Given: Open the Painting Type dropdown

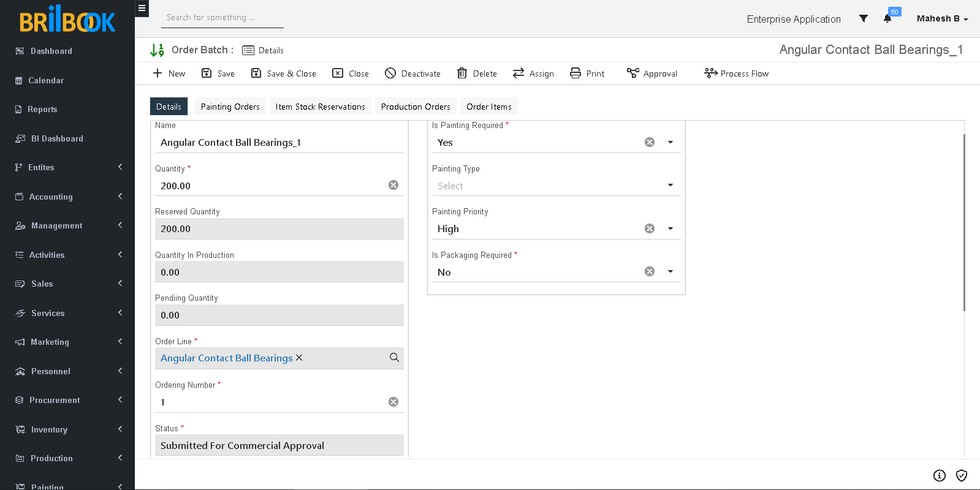Looking at the screenshot, I should click(670, 185).
